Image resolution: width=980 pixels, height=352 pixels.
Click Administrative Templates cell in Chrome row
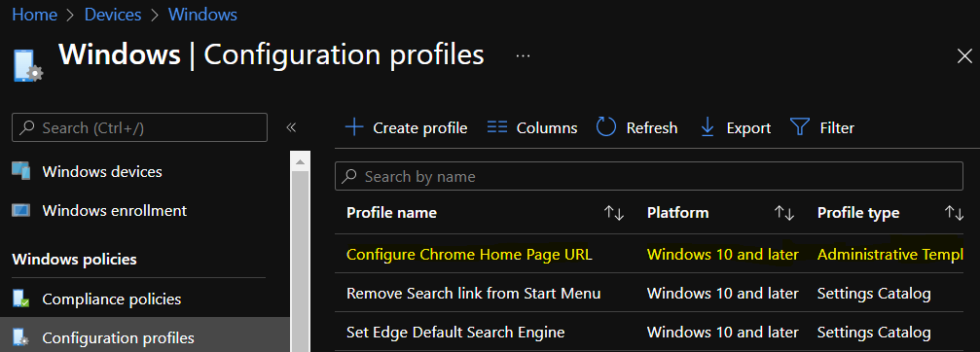pos(889,254)
